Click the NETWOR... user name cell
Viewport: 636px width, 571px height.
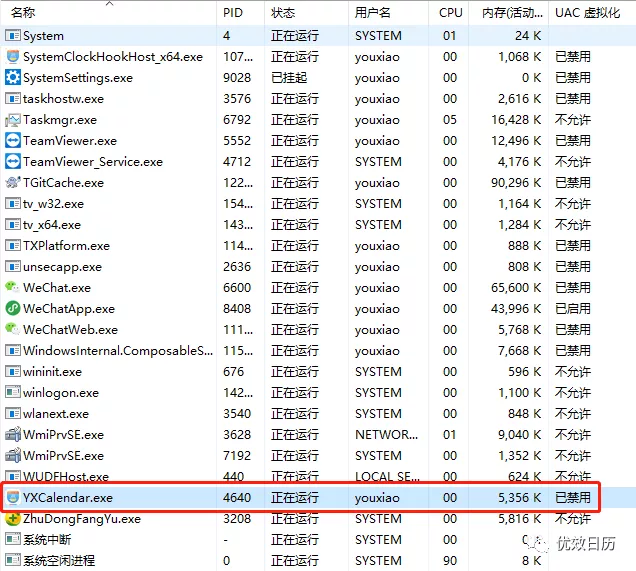coord(386,435)
